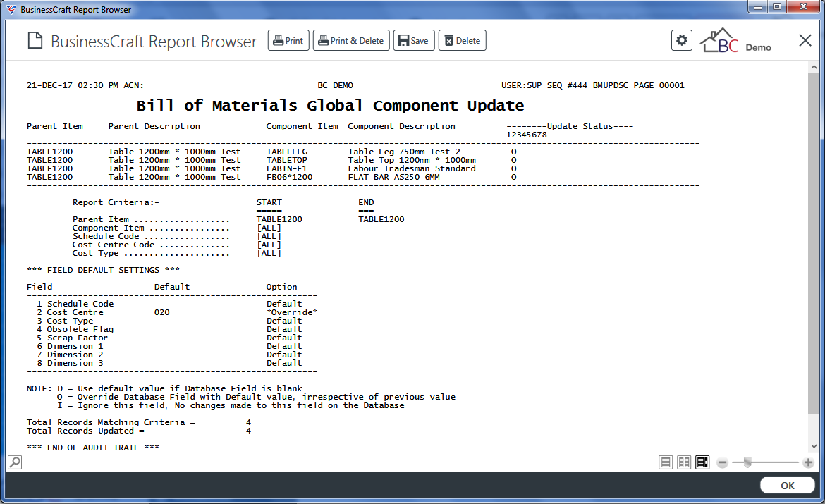825x504 pixels.
Task: Select the 'TABLETOP' component item
Action: click(x=287, y=160)
